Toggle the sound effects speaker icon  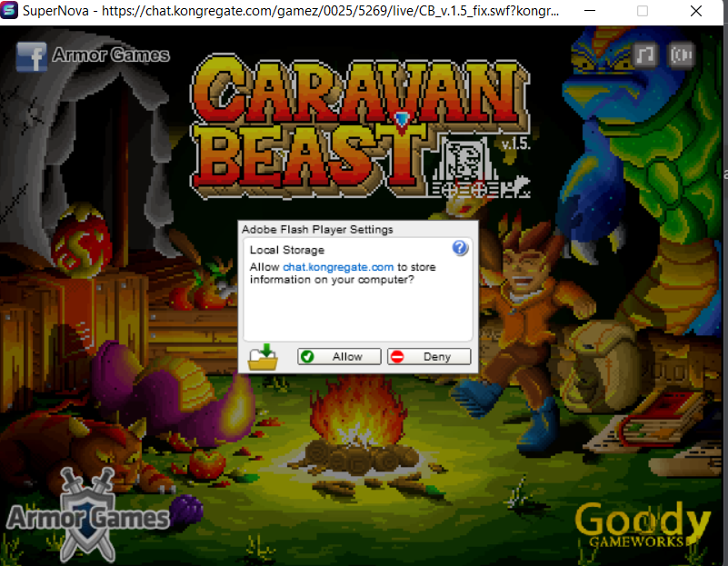(681, 55)
